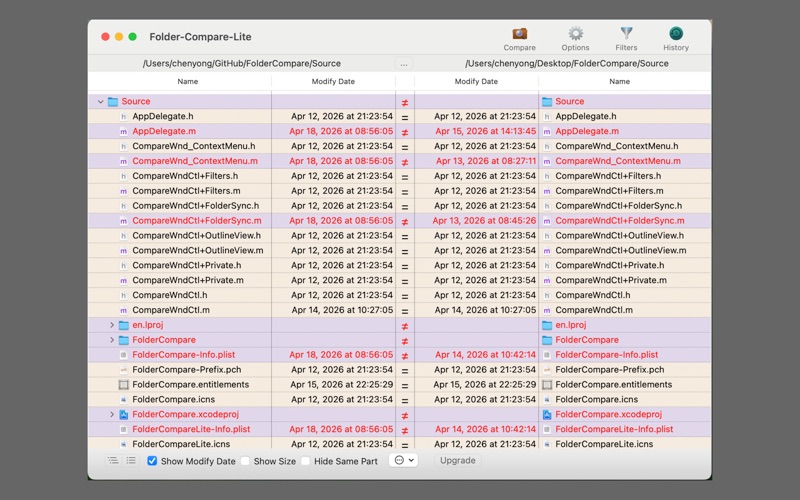Screen dimensions: 800x500
Task: Expand the left FolderCompare.xcodeproj item
Action: [112, 414]
